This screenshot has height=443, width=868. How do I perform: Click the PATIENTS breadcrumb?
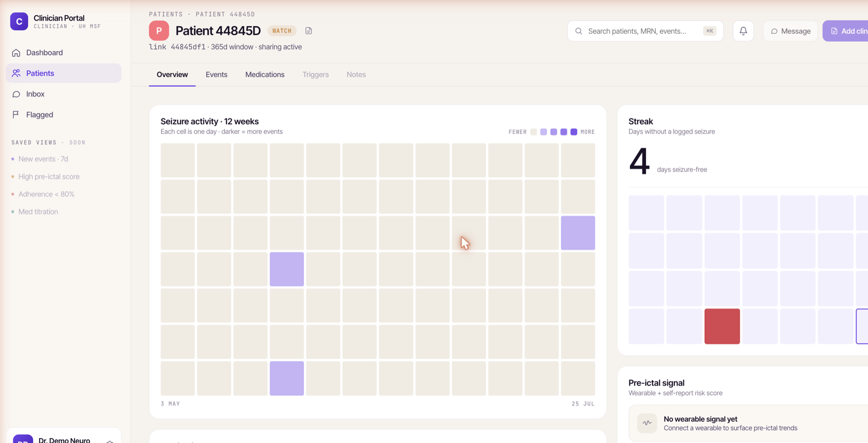pyautogui.click(x=166, y=14)
